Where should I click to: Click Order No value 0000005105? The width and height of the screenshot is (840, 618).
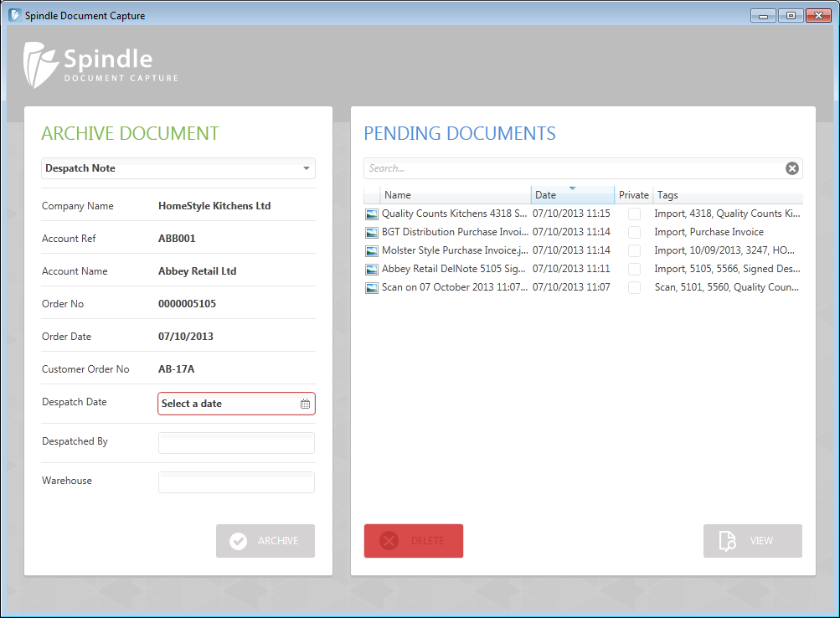tap(187, 304)
